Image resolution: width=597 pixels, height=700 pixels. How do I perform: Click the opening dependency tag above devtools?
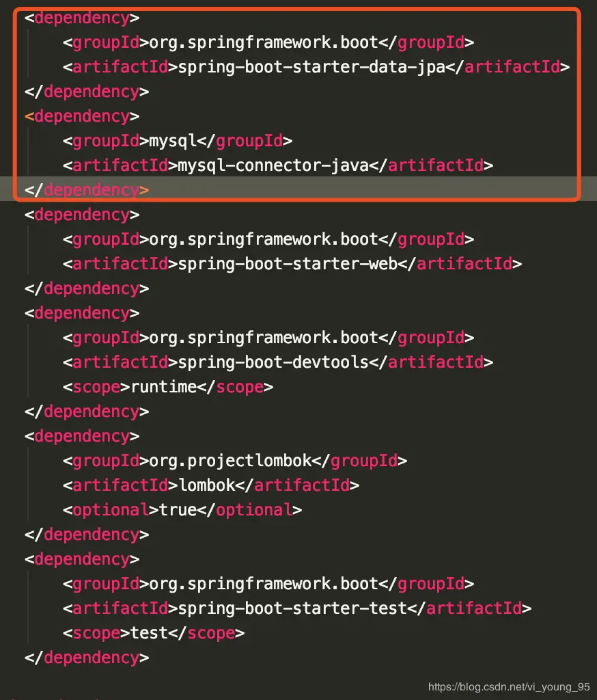point(82,313)
